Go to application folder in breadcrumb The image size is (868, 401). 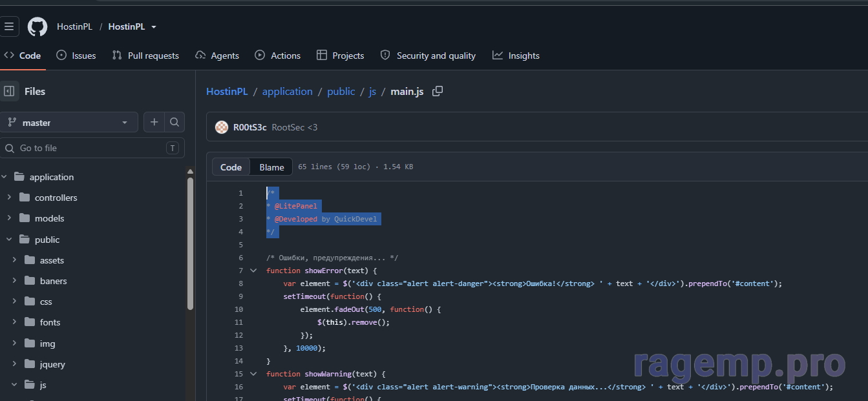(x=288, y=91)
